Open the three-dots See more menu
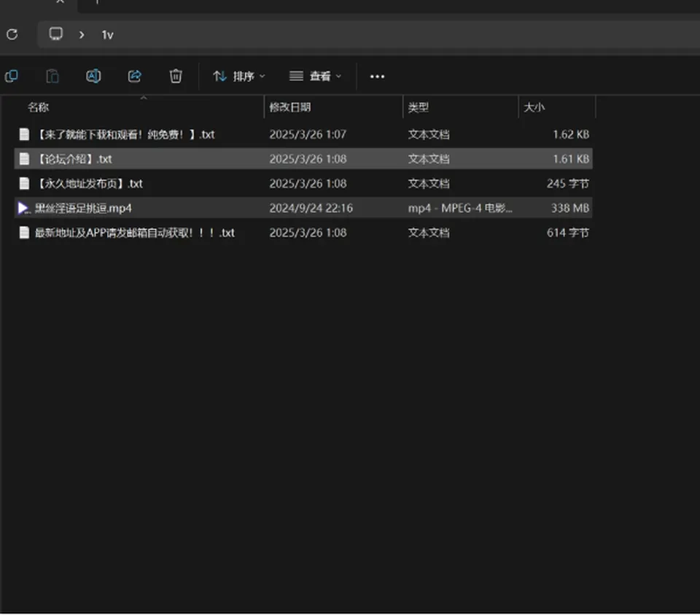 pos(377,77)
